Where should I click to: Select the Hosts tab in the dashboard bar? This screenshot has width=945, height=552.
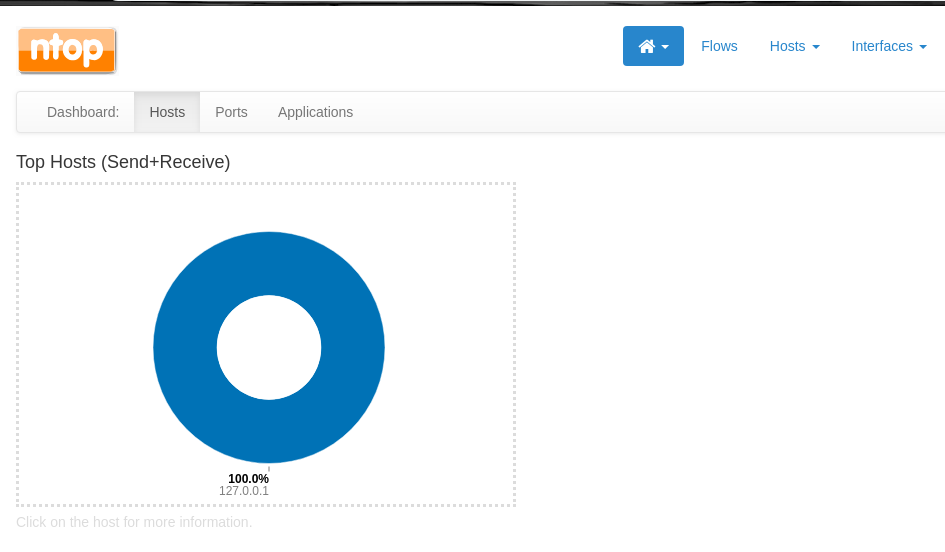167,112
